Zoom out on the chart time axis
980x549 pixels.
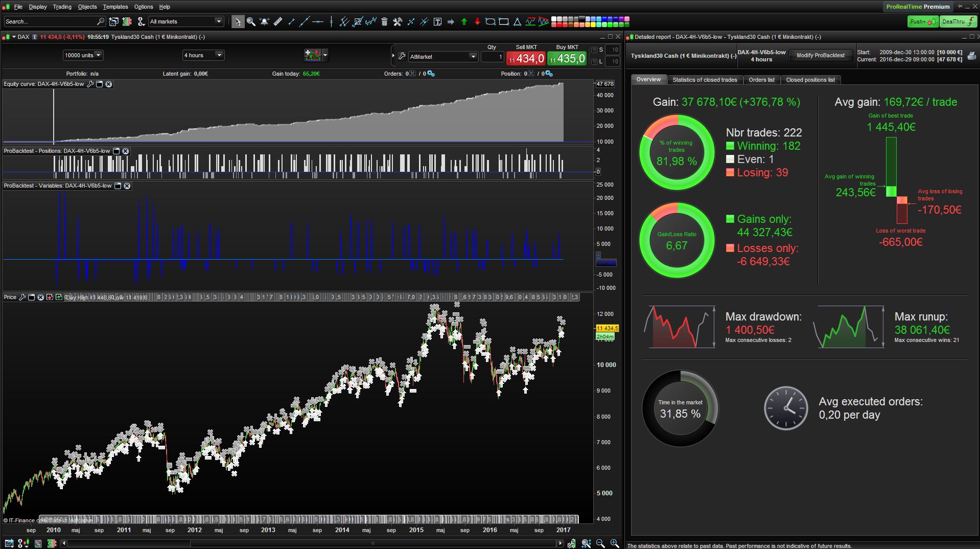(600, 543)
